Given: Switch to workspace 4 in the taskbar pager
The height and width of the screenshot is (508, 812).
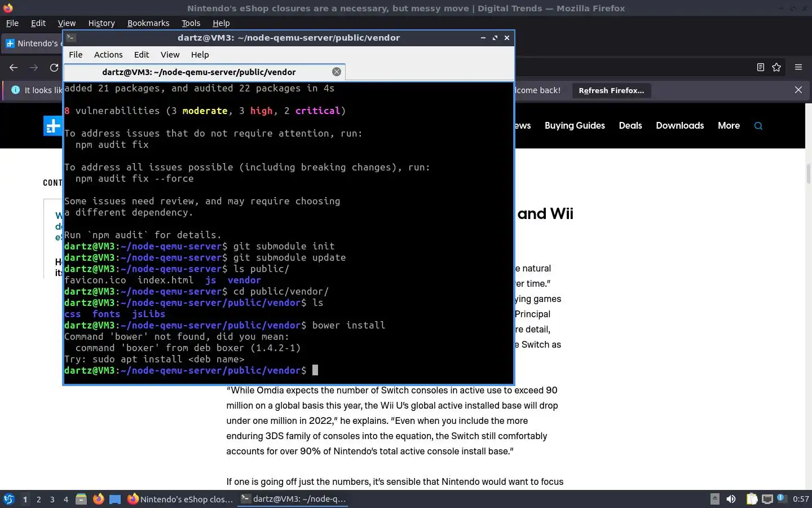Looking at the screenshot, I should pyautogui.click(x=65, y=499).
